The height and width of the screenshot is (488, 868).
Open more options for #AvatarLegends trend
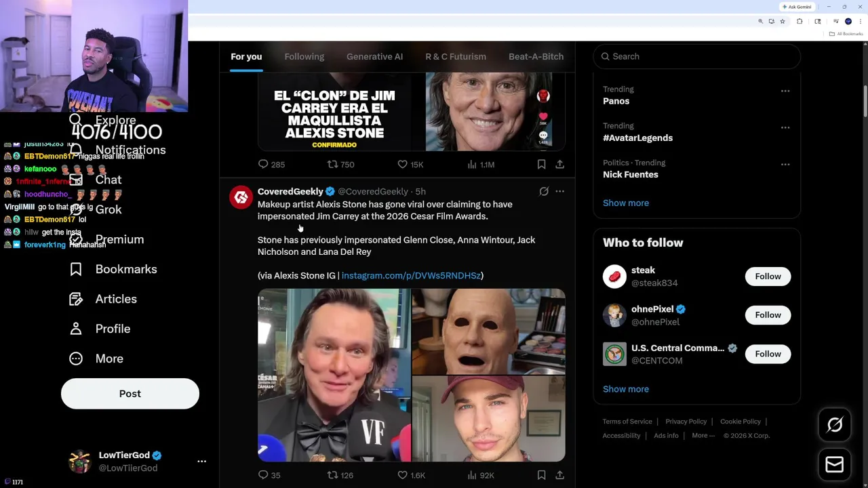point(785,127)
